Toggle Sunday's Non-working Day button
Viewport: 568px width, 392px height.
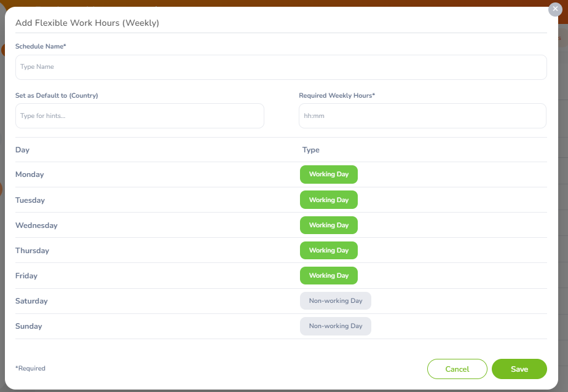click(335, 326)
